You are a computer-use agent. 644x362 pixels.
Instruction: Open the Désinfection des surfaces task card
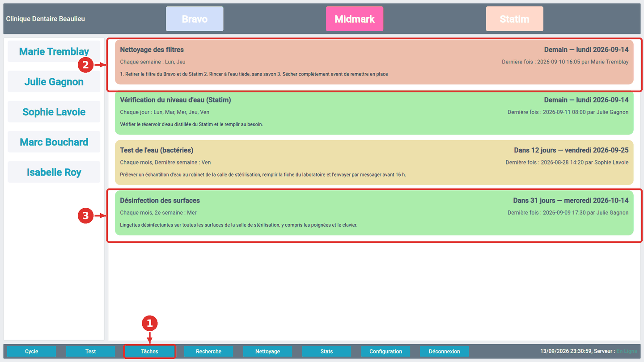[374, 213]
